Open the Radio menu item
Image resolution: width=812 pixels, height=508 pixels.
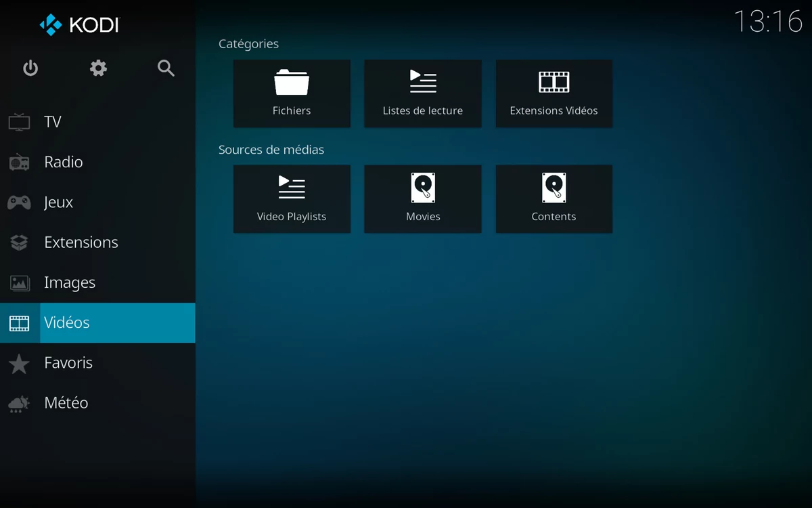pos(97,162)
